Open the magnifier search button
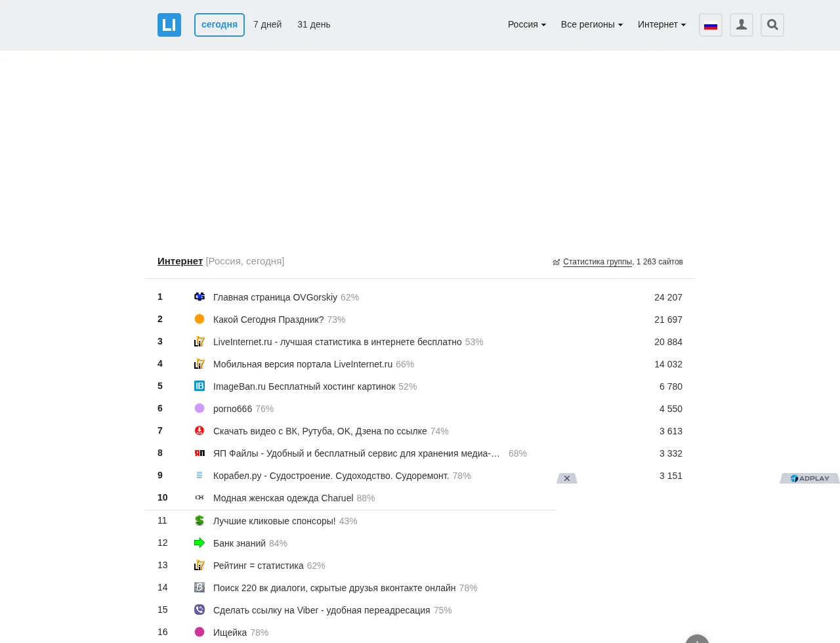Screen dimensions: 840x643 [x=772, y=25]
